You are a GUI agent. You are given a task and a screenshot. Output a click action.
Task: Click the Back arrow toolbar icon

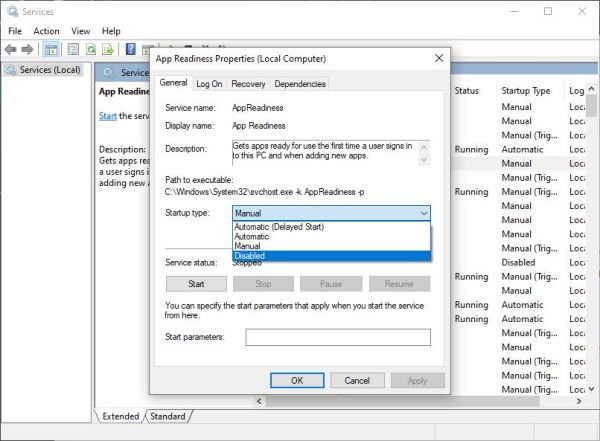(x=10, y=49)
